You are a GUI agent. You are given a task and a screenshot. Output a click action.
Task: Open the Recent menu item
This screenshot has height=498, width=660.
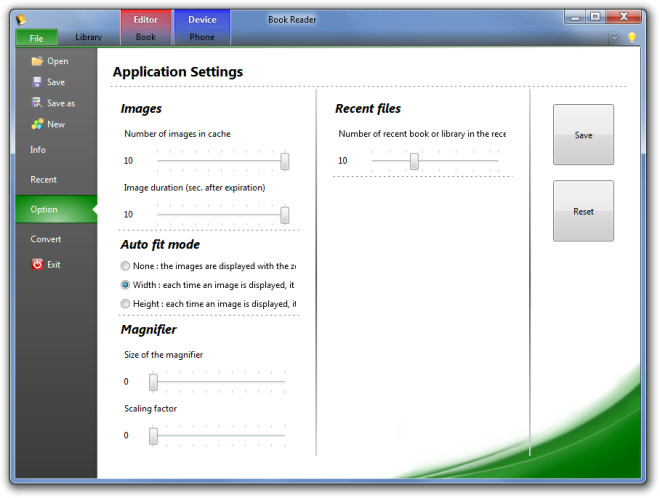click(43, 180)
